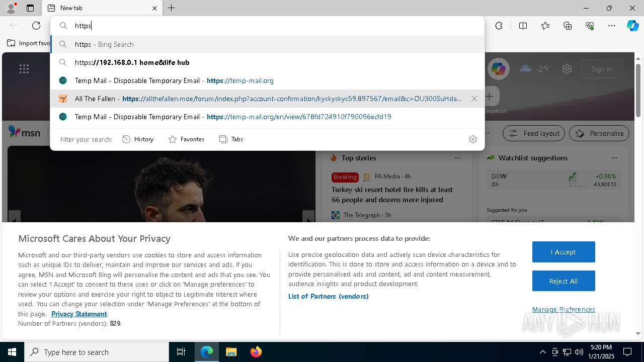The image size is (644, 362).
Task: Click Reject All in the privacy notice
Action: [x=563, y=281]
